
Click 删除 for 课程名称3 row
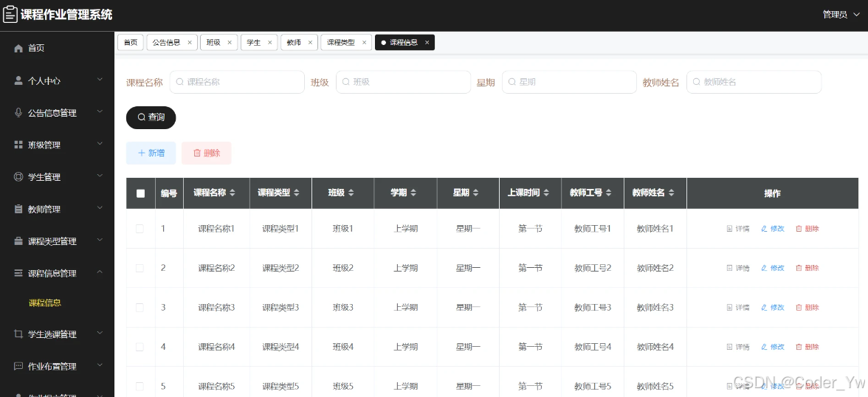(807, 307)
